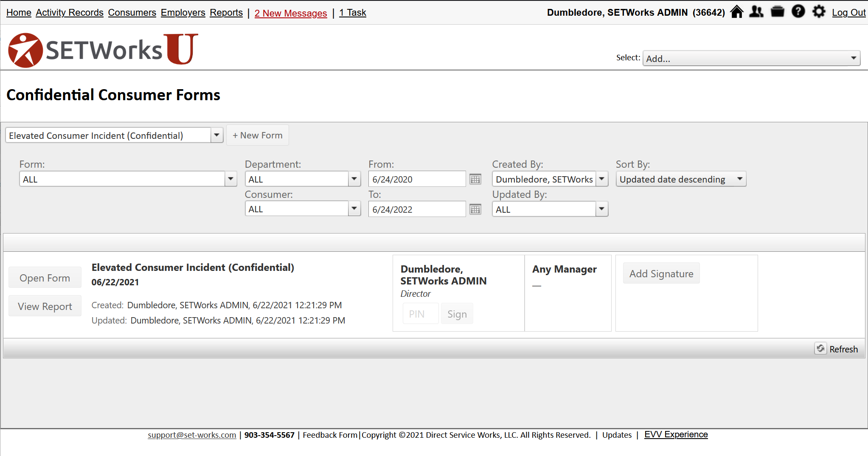Viewport: 868px width, 456px height.
Task: Open Employers menu
Action: 183,13
